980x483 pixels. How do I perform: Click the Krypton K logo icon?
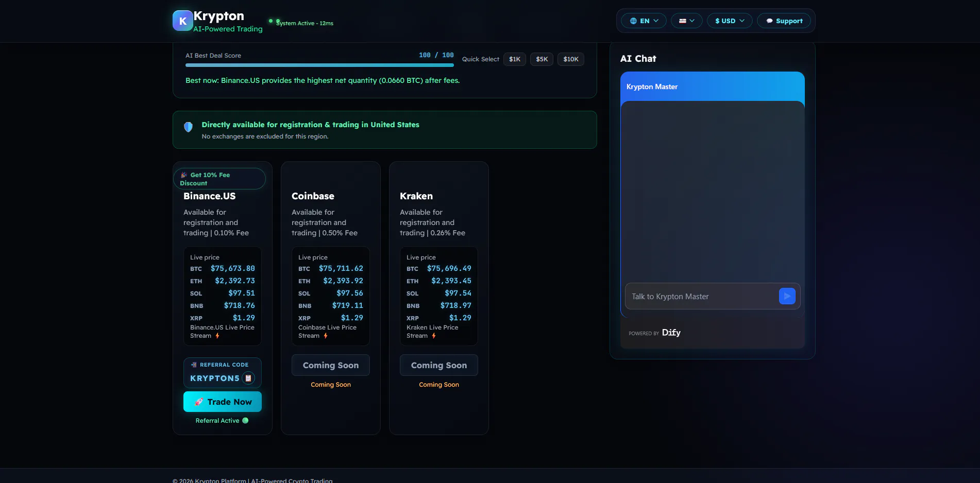[183, 21]
